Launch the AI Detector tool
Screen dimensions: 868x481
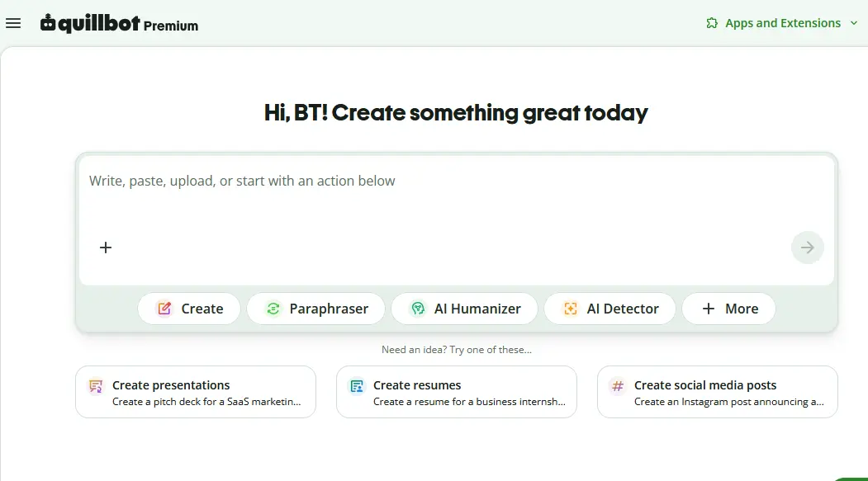click(610, 309)
